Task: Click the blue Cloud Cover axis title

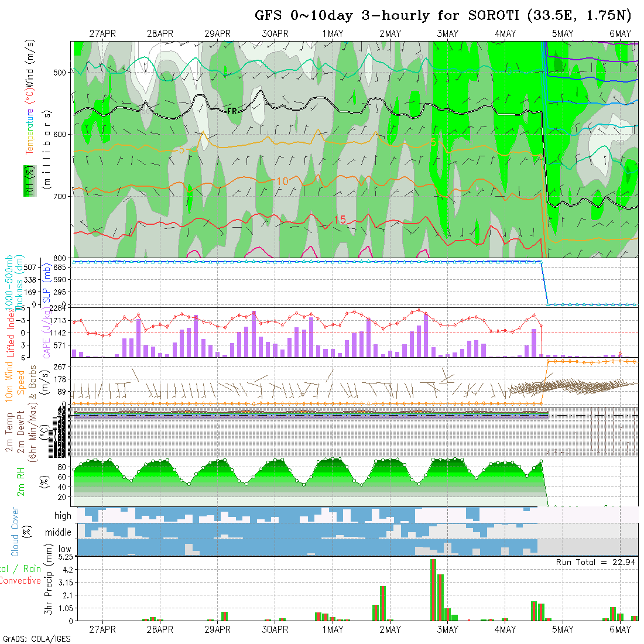Action: (x=15, y=532)
